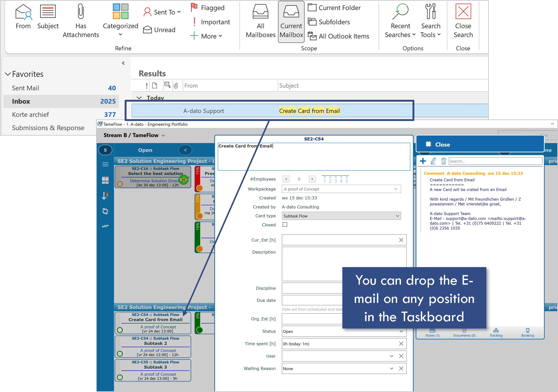Set search scope to Current Mailbox
The image size is (558, 392).
(x=291, y=21)
